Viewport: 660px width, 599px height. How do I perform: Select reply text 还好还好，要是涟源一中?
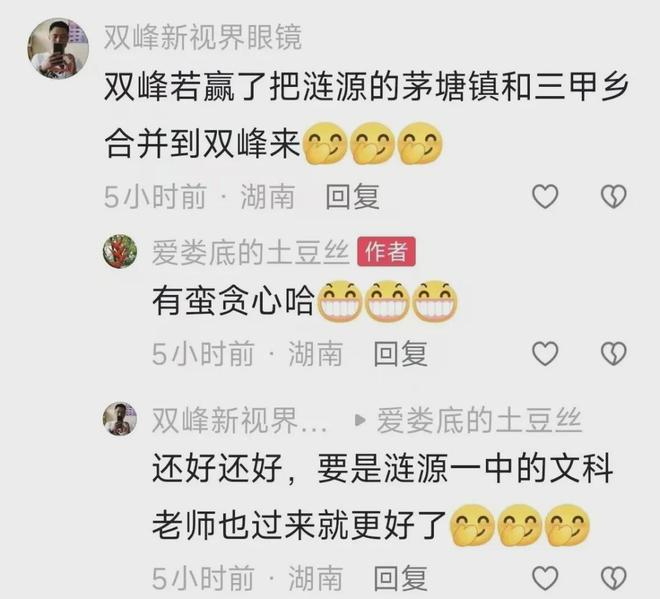(382, 496)
